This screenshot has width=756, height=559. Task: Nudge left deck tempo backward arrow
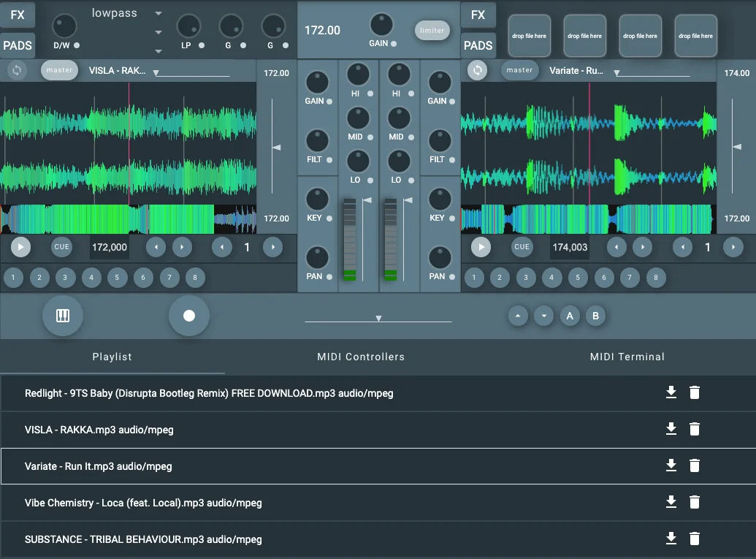coord(156,247)
